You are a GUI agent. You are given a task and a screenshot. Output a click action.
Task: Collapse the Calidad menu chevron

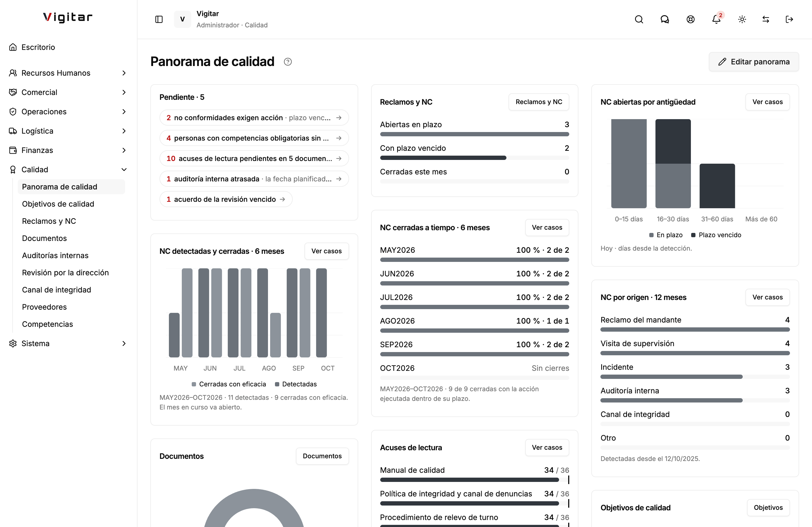[124, 169]
